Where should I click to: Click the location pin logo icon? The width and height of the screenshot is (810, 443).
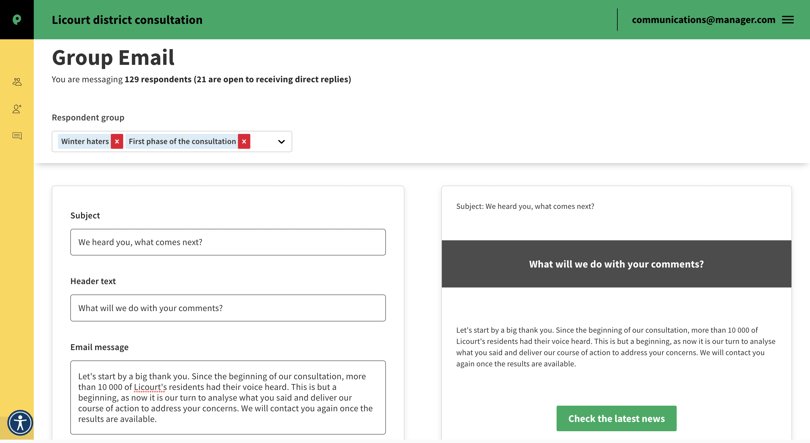click(x=17, y=20)
